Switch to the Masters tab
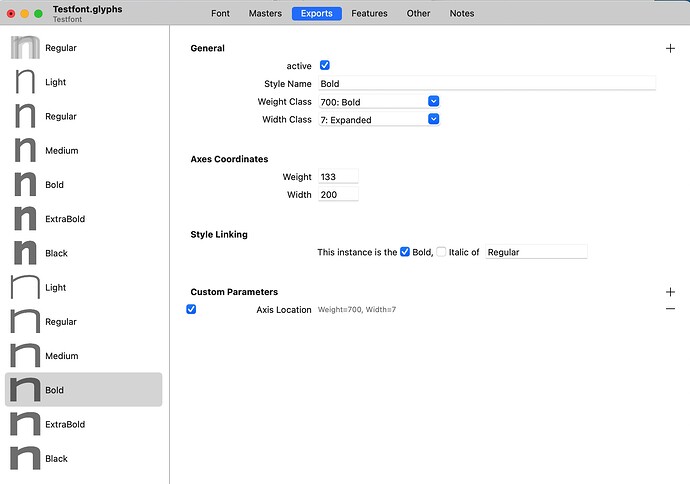Screen dimensions: 690x484 coord(265,13)
